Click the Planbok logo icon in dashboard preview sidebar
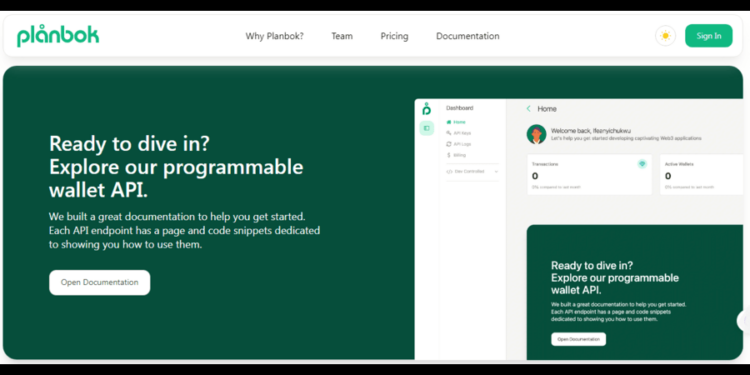 pos(426,109)
